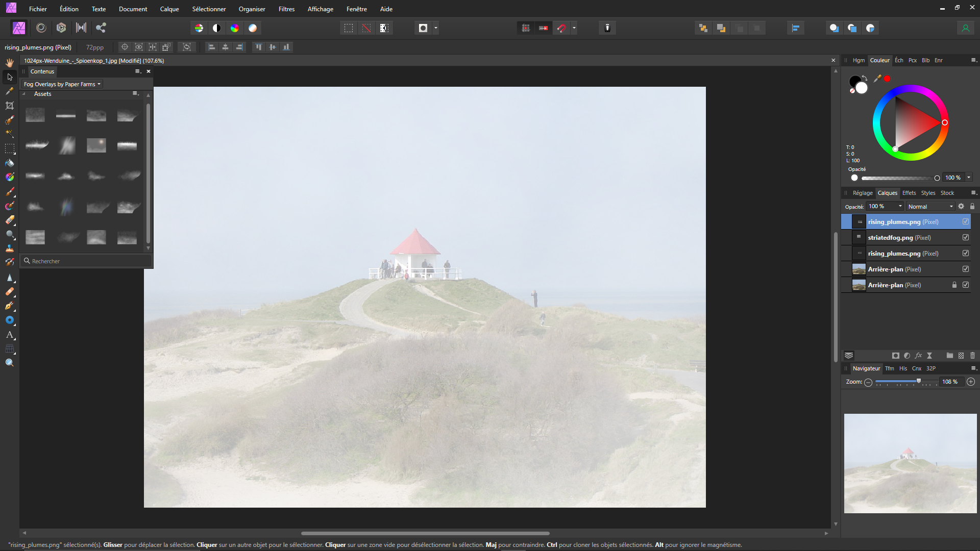Select the Zoom tool magnifier
The height and width of the screenshot is (551, 980).
(10, 363)
